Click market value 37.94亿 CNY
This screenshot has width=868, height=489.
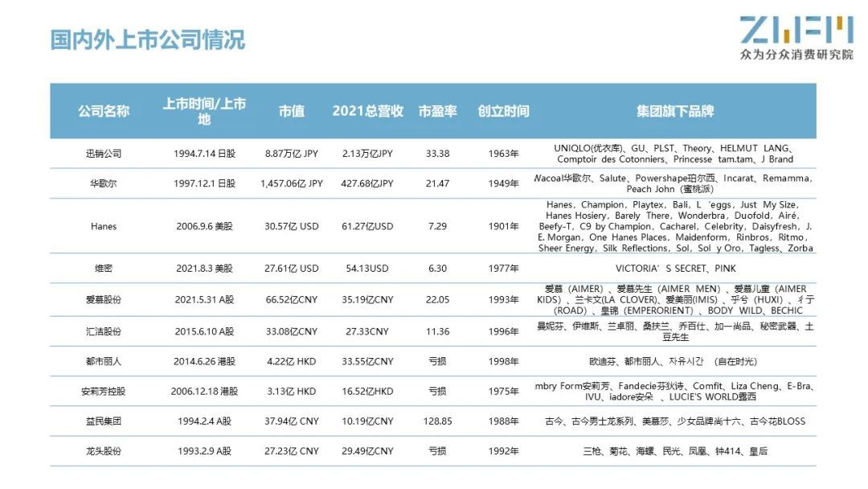292,421
